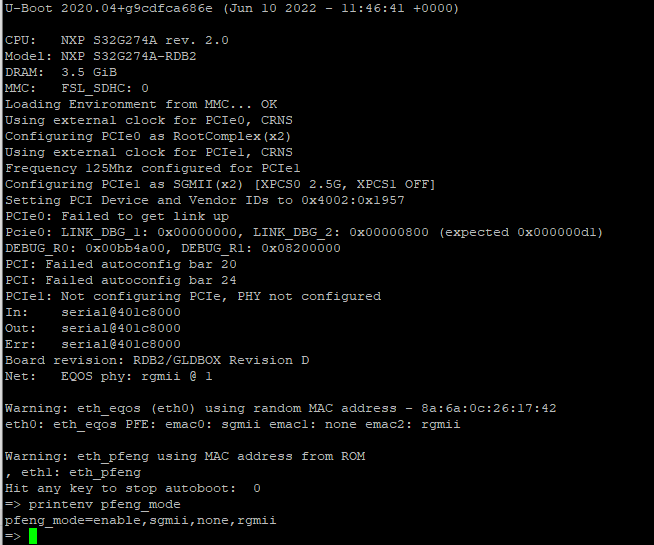
Task: Click the 'printenv pfeng_mode' command text
Action: (x=104, y=504)
